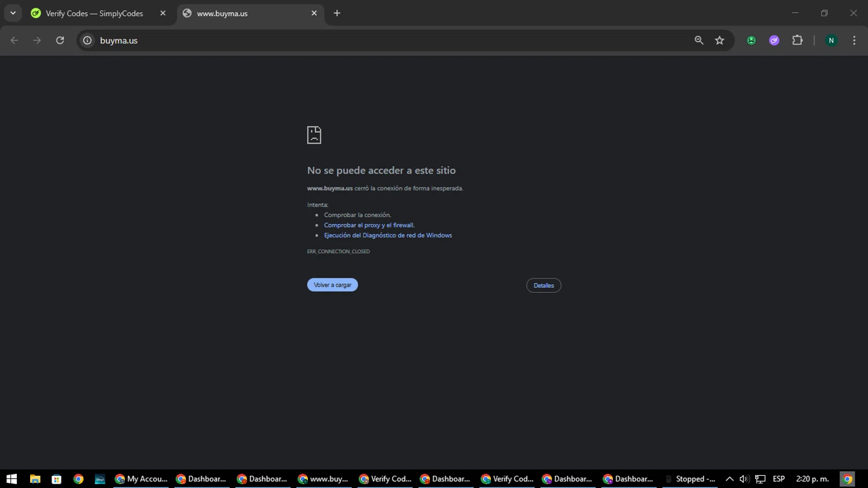Open the tab search dropdown arrow

coord(13,13)
